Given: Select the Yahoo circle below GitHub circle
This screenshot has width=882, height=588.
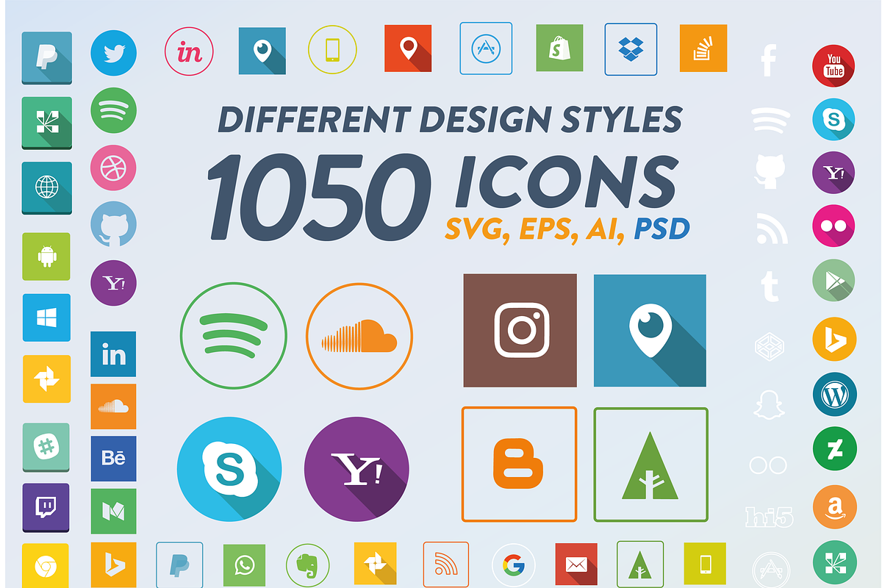Looking at the screenshot, I should coord(113,283).
